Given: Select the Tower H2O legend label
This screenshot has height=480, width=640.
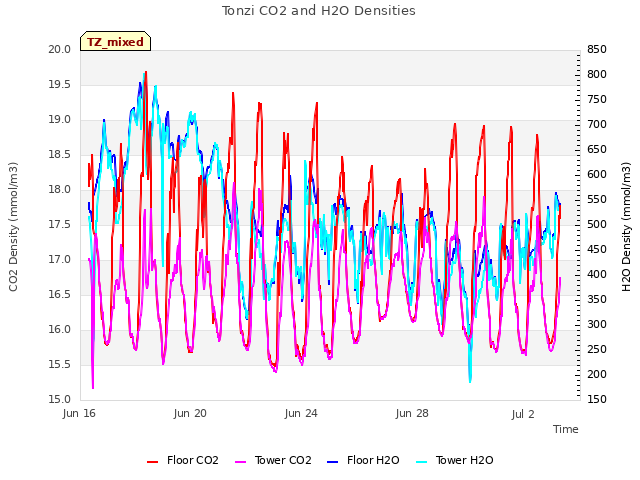Looking at the screenshot, I should [x=464, y=460].
